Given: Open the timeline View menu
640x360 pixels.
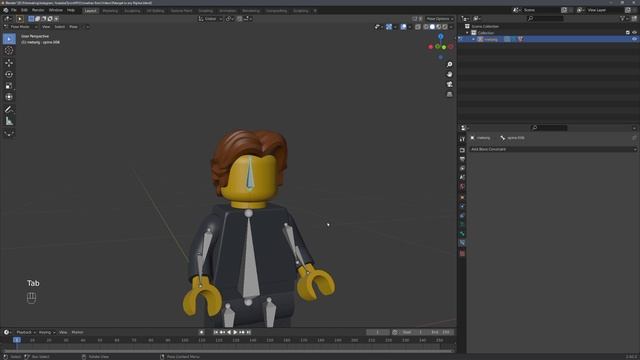Looking at the screenshot, I should [x=63, y=332].
